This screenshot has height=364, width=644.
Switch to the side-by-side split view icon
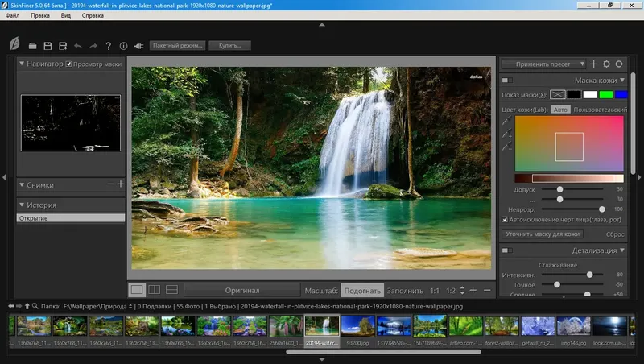[154, 290]
